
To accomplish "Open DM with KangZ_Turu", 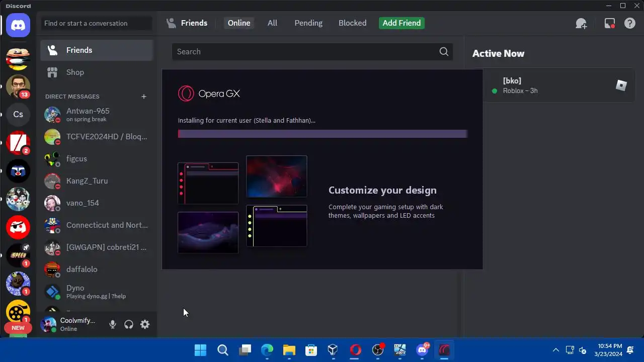I will (97, 181).
